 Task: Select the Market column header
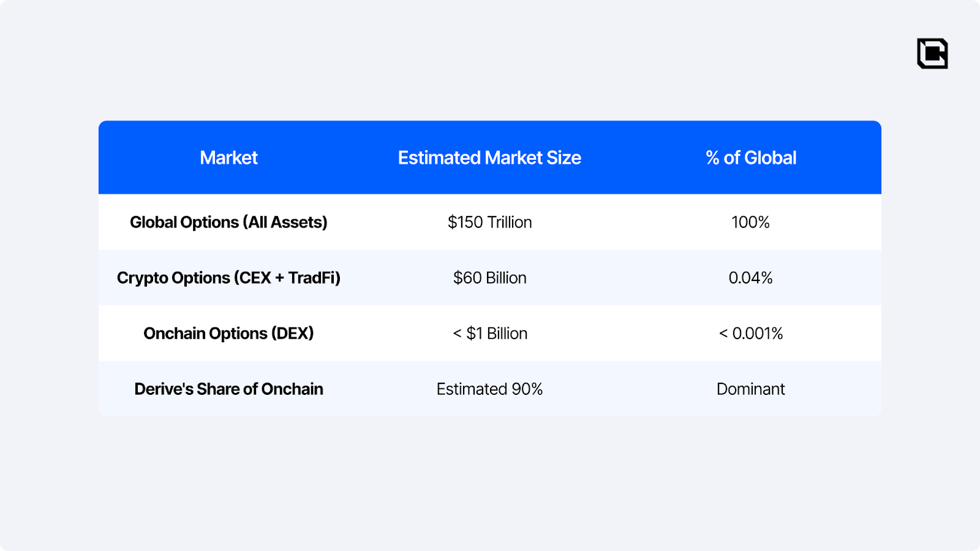228,158
